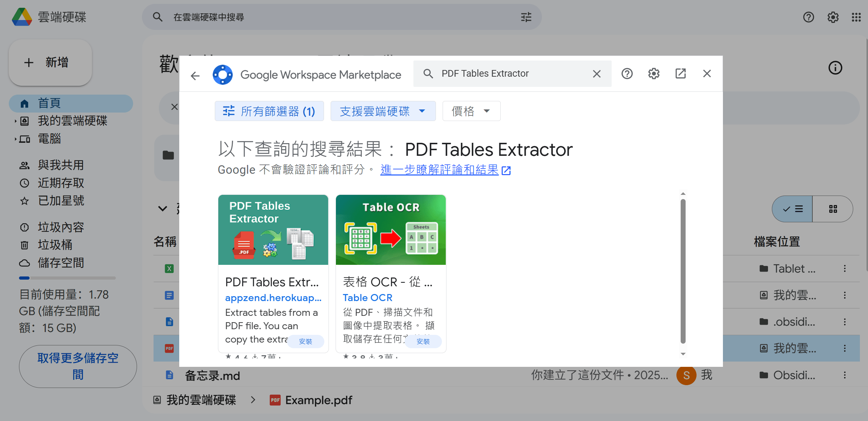Open appzend.herokuapp developer link
Screen dimensions: 868x421
point(273,298)
